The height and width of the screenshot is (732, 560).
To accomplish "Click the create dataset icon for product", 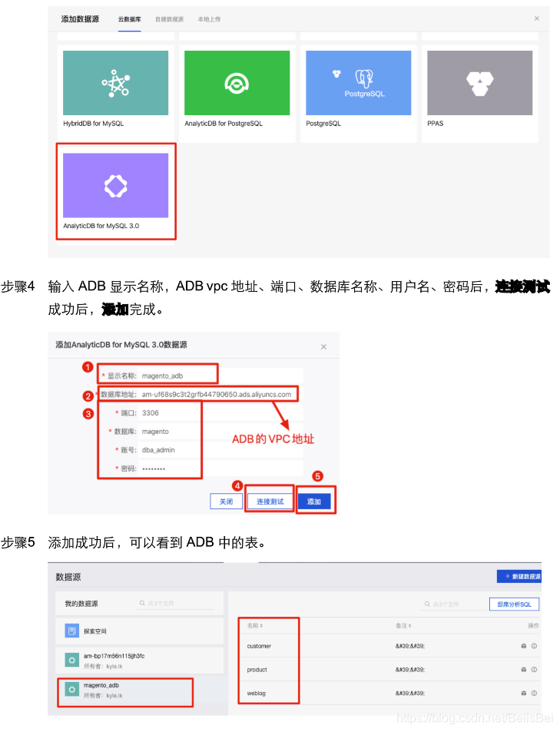I will pos(524,670).
